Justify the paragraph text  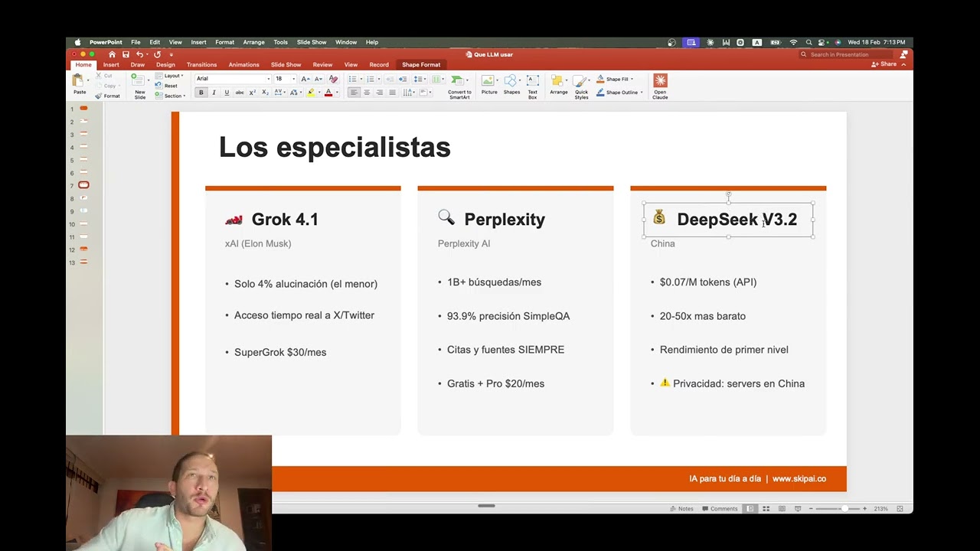[x=392, y=92]
